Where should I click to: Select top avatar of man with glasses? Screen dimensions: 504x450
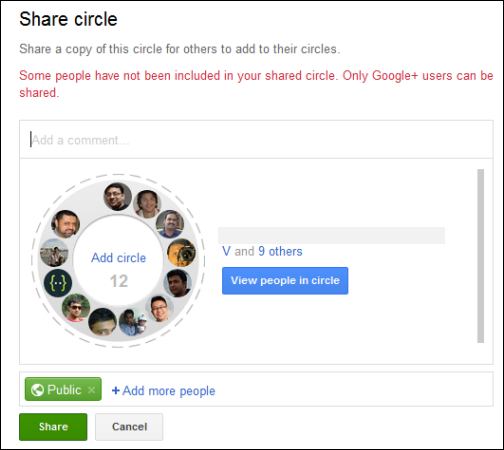118,196
